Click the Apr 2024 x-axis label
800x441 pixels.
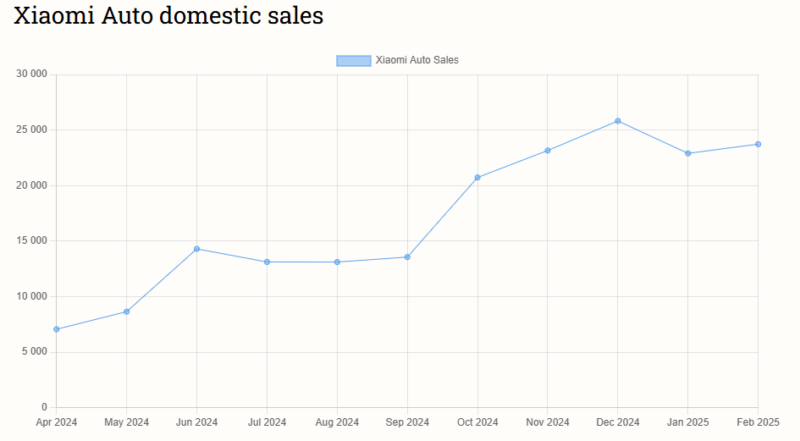pos(57,423)
